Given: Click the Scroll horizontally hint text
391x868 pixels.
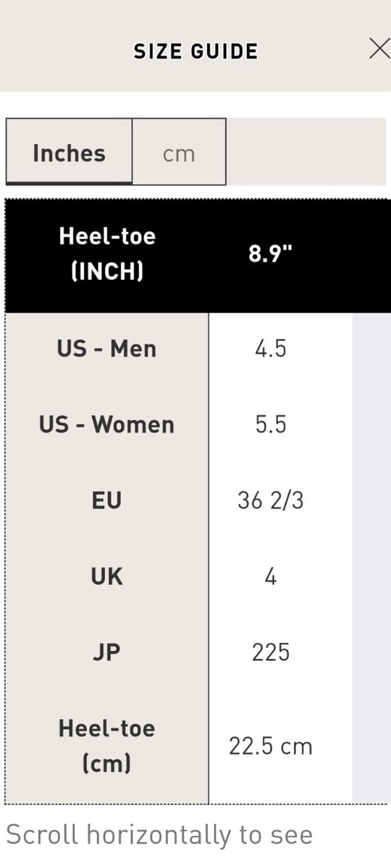Looking at the screenshot, I should (159, 835).
